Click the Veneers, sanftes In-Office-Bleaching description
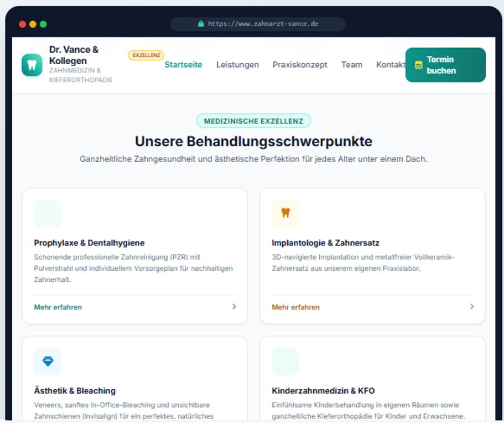Viewport: 504px width, 423px height. (x=124, y=410)
